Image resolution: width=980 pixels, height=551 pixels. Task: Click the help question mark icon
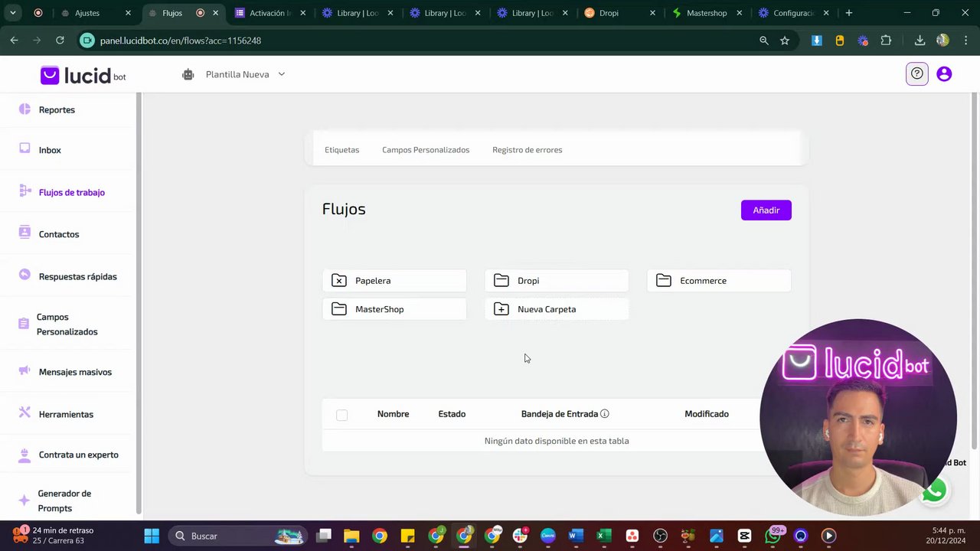pyautogui.click(x=916, y=73)
